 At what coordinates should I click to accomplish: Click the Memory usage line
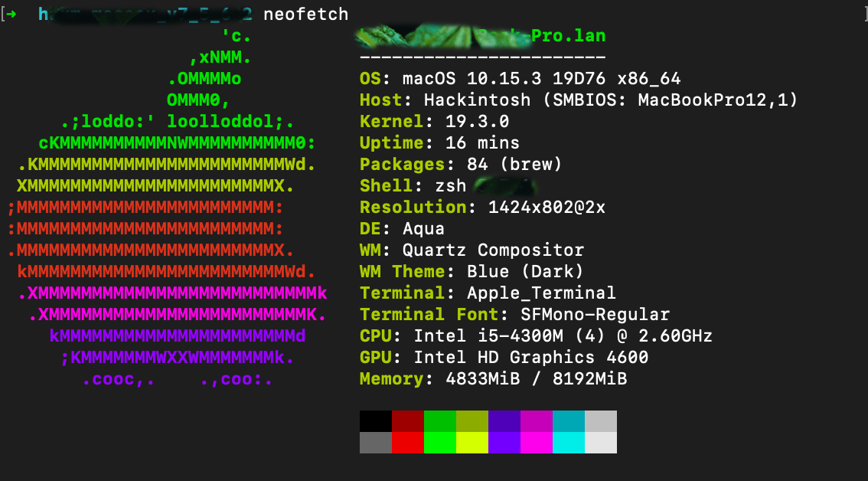(493, 379)
